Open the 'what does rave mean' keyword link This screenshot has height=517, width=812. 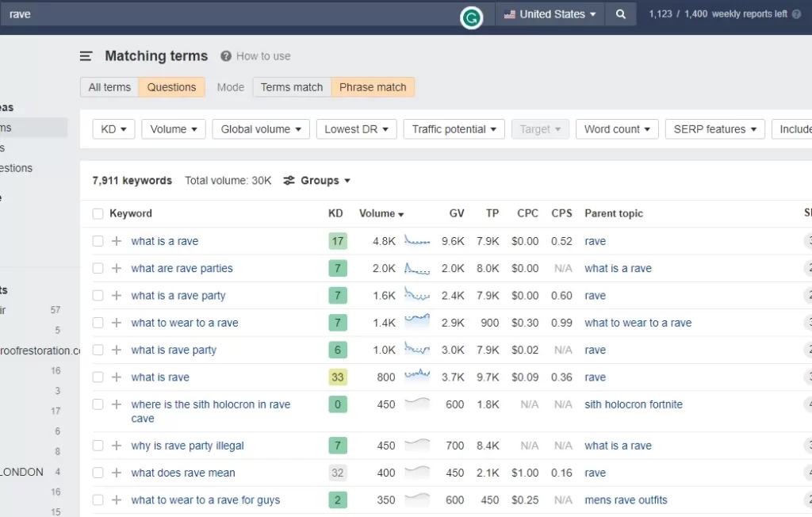(183, 473)
